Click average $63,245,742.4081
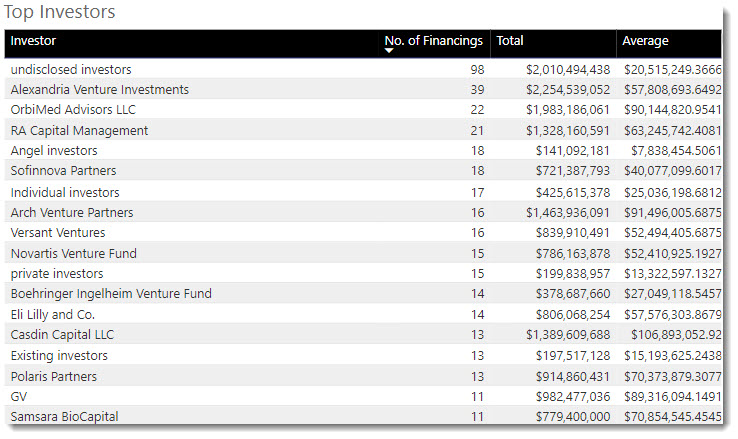738x439 pixels. (x=673, y=131)
